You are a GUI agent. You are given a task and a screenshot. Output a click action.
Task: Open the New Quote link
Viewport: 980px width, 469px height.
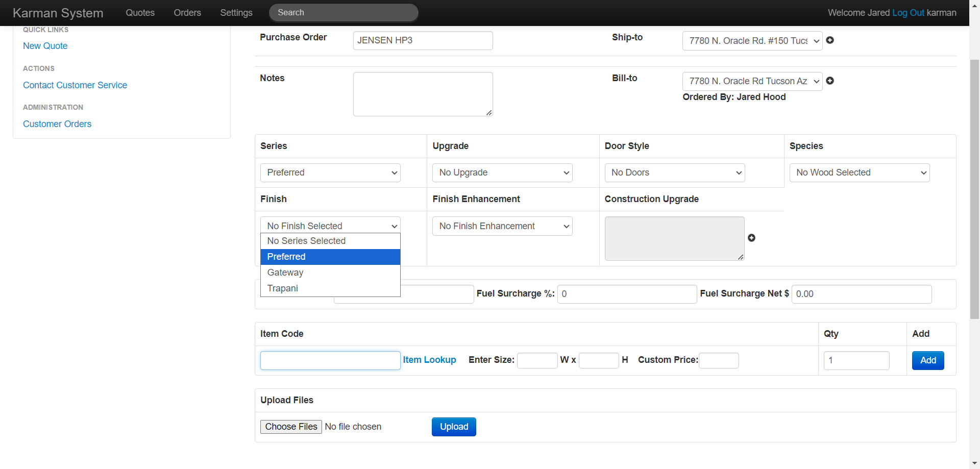point(45,46)
